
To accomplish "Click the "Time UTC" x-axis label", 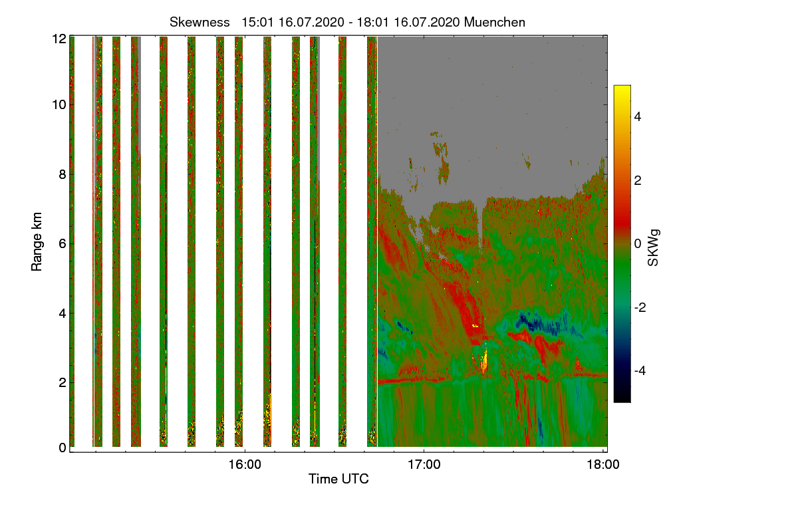I will (x=338, y=479).
